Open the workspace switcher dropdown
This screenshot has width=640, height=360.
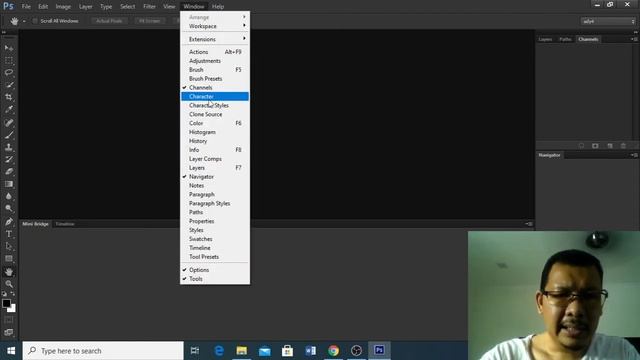tap(608, 21)
